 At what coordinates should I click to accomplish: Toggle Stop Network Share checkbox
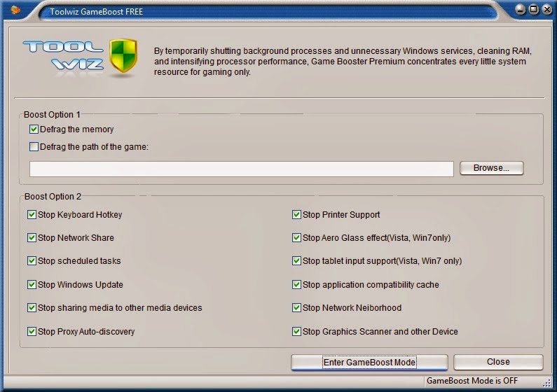(32, 238)
